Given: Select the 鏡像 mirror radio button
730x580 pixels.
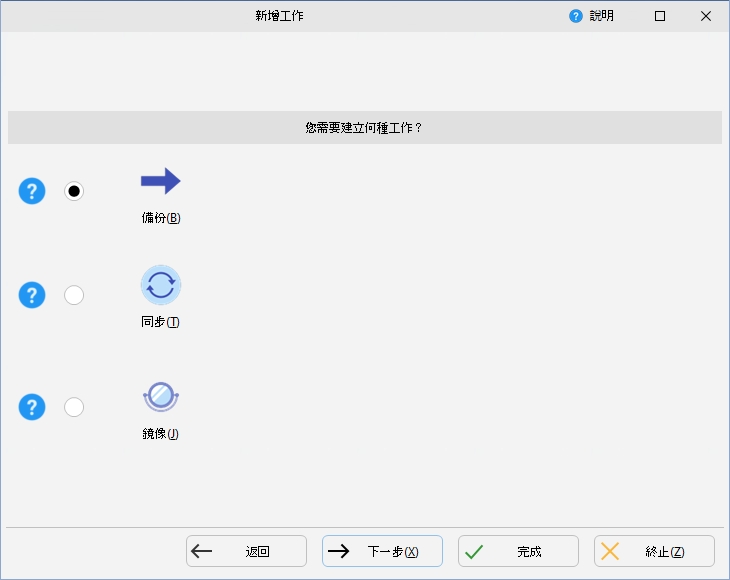Looking at the screenshot, I should [74, 407].
